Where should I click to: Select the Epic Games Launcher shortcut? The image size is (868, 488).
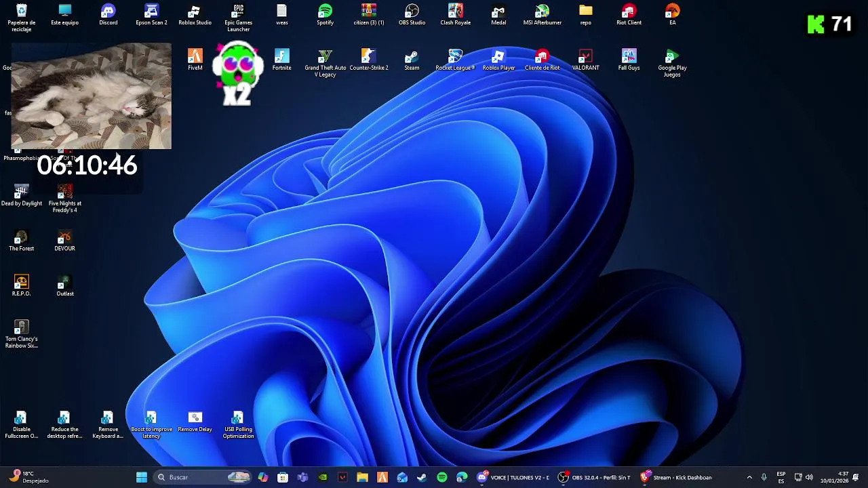point(238,18)
